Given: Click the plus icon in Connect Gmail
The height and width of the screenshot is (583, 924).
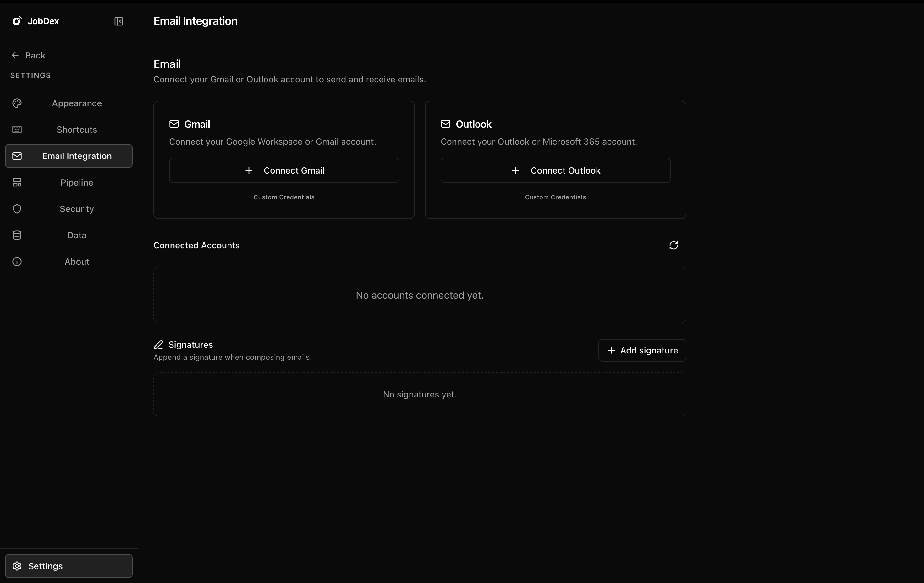Looking at the screenshot, I should [249, 170].
